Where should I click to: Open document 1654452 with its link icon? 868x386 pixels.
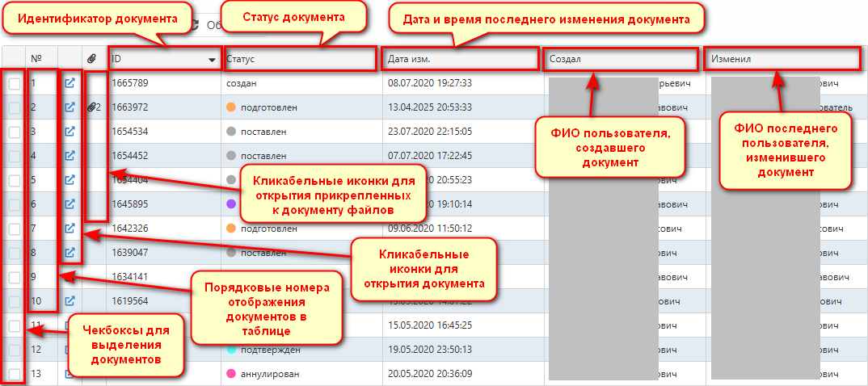point(70,156)
